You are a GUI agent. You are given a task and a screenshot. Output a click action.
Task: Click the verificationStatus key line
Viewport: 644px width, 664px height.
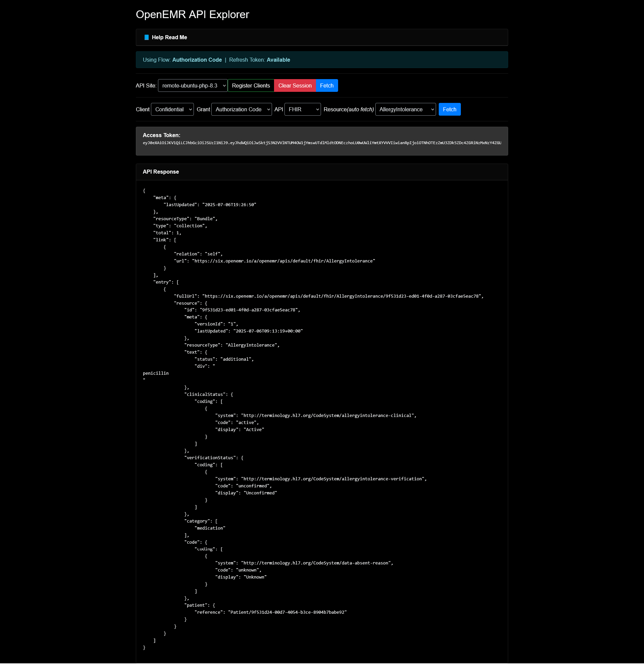[x=214, y=458]
